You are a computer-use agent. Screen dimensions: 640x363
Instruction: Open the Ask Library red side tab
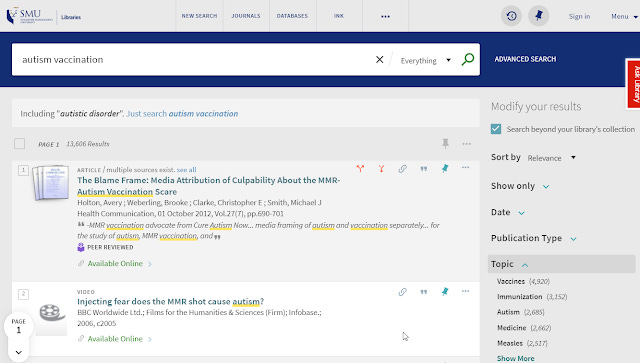(x=634, y=84)
